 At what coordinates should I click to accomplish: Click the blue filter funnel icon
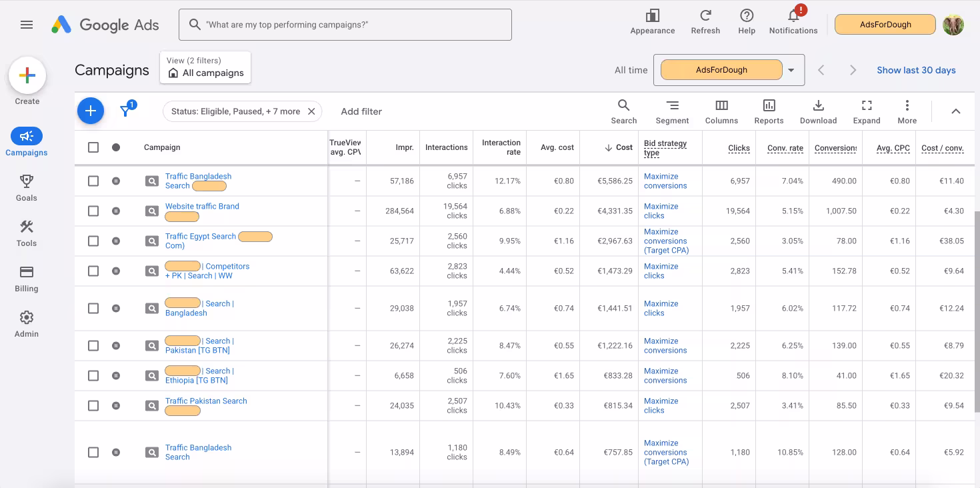click(125, 111)
